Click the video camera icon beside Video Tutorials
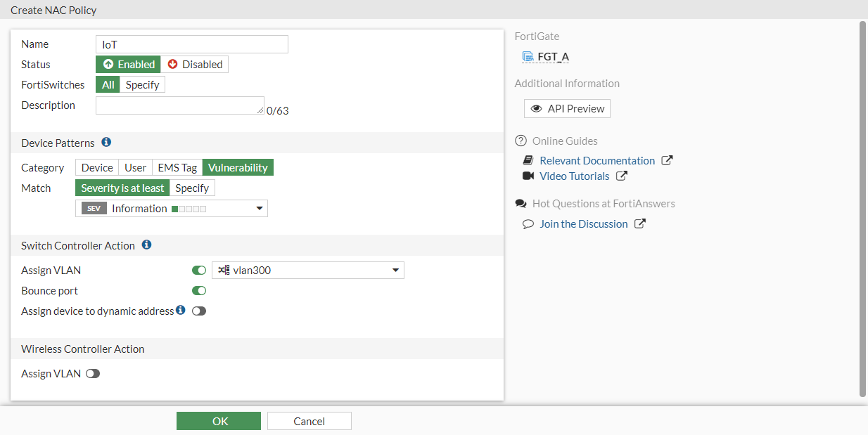The height and width of the screenshot is (435, 868). click(526, 176)
